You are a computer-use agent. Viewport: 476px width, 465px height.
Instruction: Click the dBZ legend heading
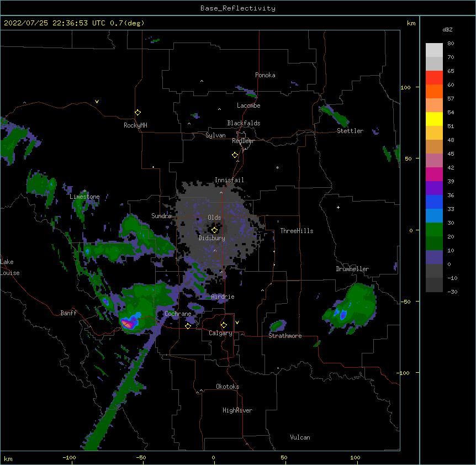447,29
